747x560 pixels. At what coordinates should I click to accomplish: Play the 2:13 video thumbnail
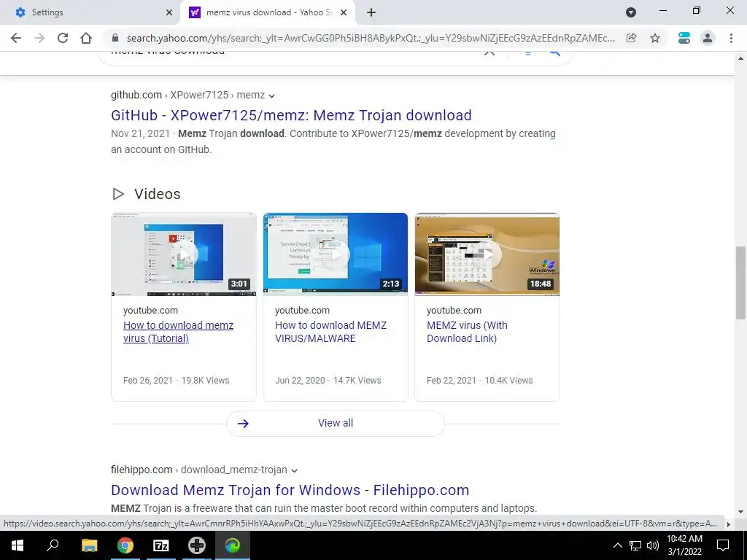click(336, 254)
